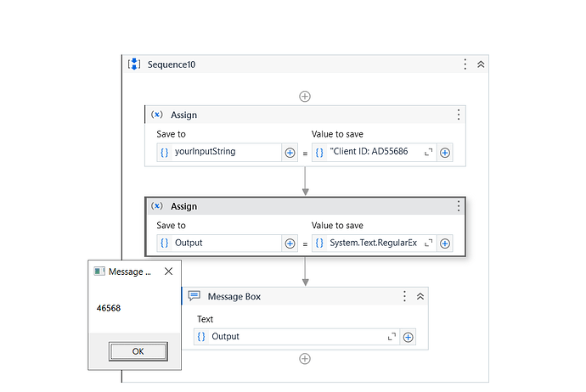Click plus button next to yourInputString field
Image resolution: width=586 pixels, height=392 pixels.
tap(290, 153)
